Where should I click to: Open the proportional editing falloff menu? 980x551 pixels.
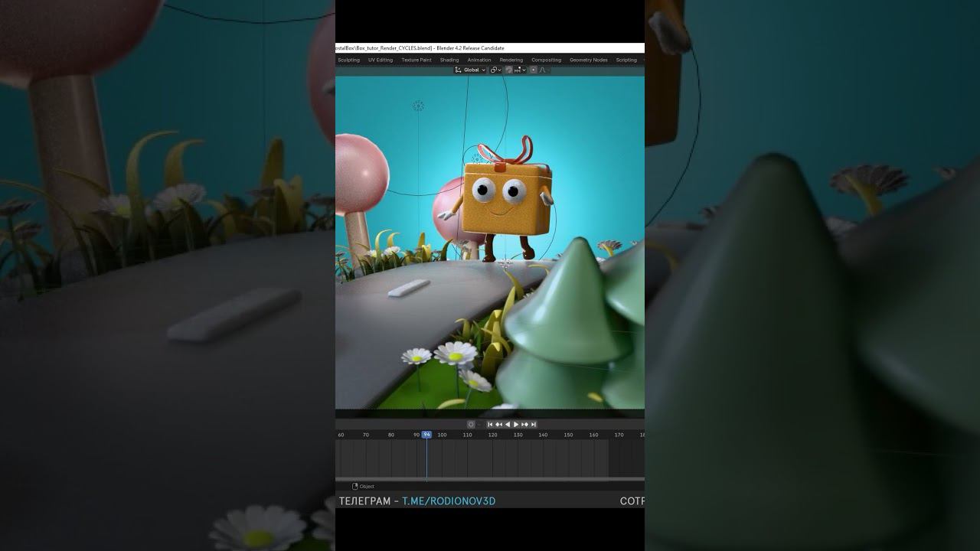tap(544, 70)
